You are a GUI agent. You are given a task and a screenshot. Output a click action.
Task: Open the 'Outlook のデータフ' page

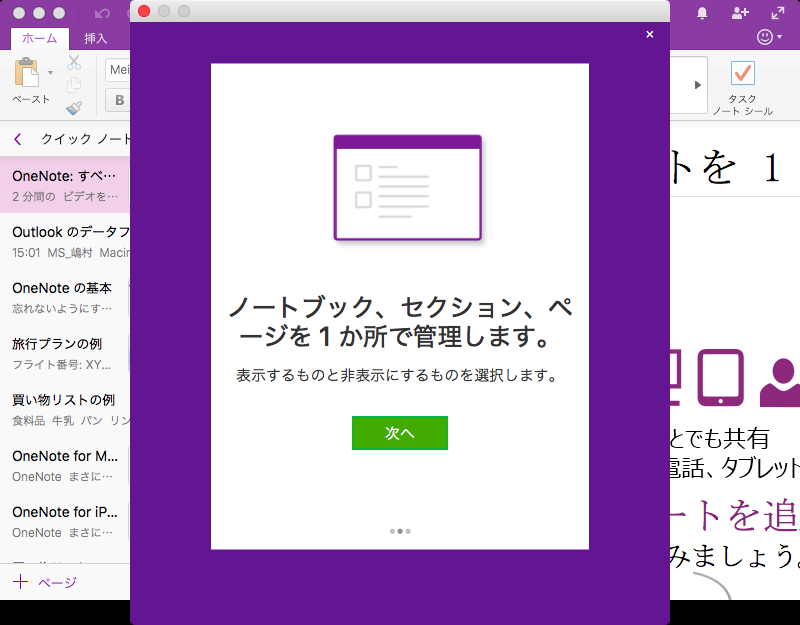point(65,241)
